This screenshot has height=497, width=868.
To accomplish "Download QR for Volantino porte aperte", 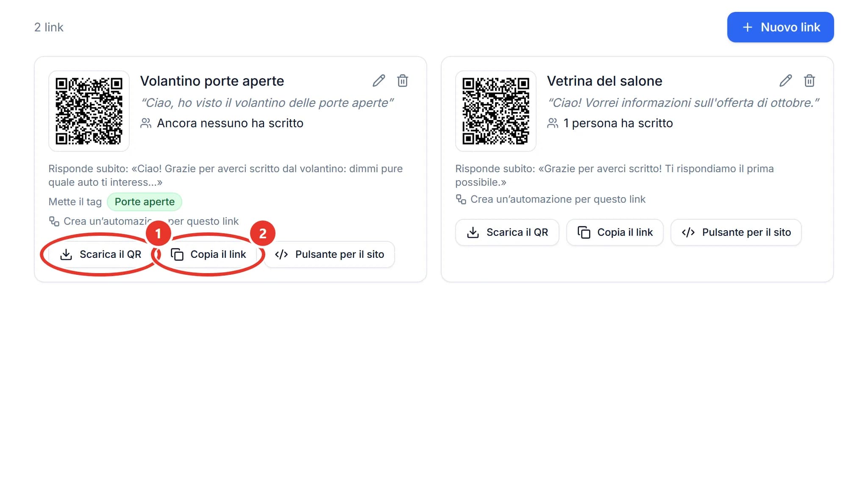I will coord(100,254).
